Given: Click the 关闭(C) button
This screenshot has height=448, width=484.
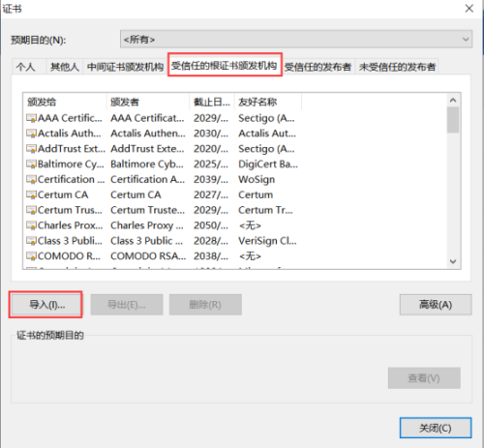Looking at the screenshot, I should point(436,428).
